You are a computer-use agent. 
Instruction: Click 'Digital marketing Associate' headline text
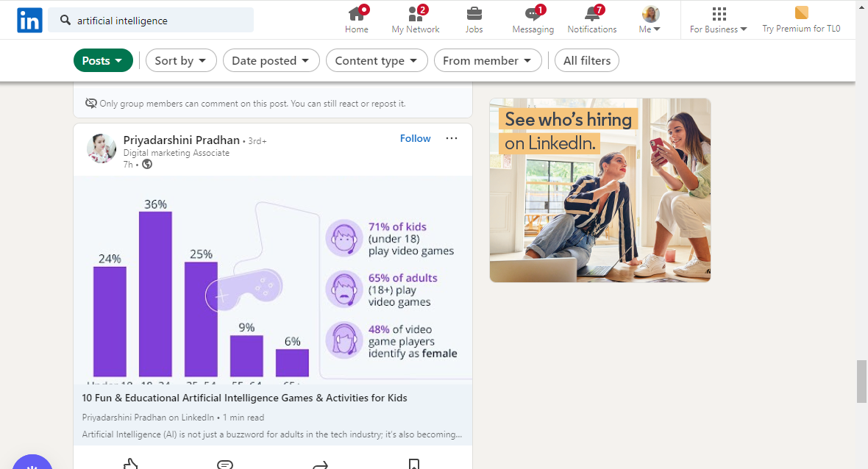click(176, 153)
